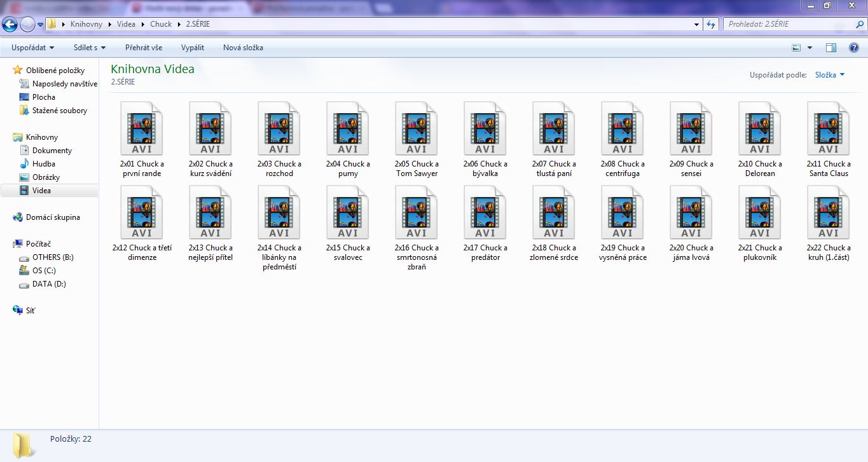This screenshot has height=462, width=868.
Task: Refresh the folder with the refresh button
Action: (712, 24)
